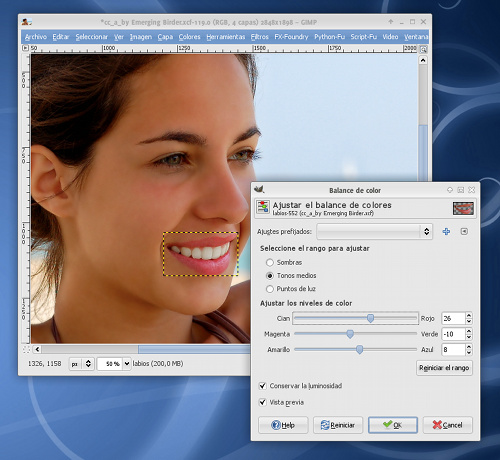Click the image navigation zoom icon near ruler
Screen dimensions: 500x460
coord(423,49)
